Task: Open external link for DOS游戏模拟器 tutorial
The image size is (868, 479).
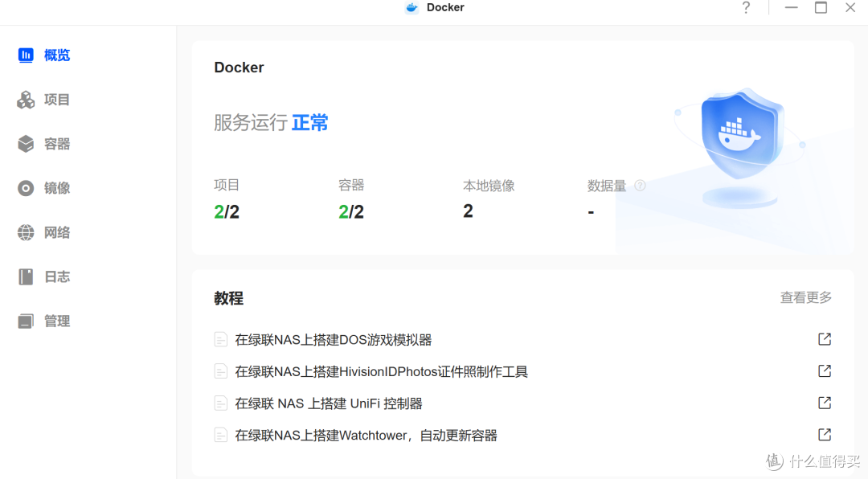Action: point(825,339)
